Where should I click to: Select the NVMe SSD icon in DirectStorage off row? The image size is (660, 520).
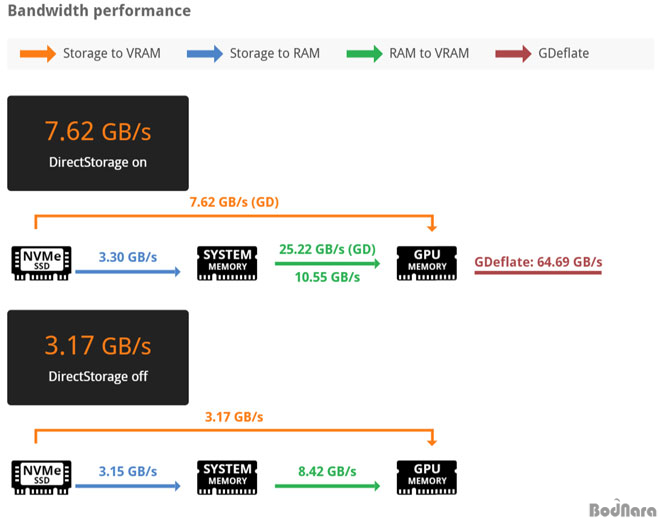(41, 477)
